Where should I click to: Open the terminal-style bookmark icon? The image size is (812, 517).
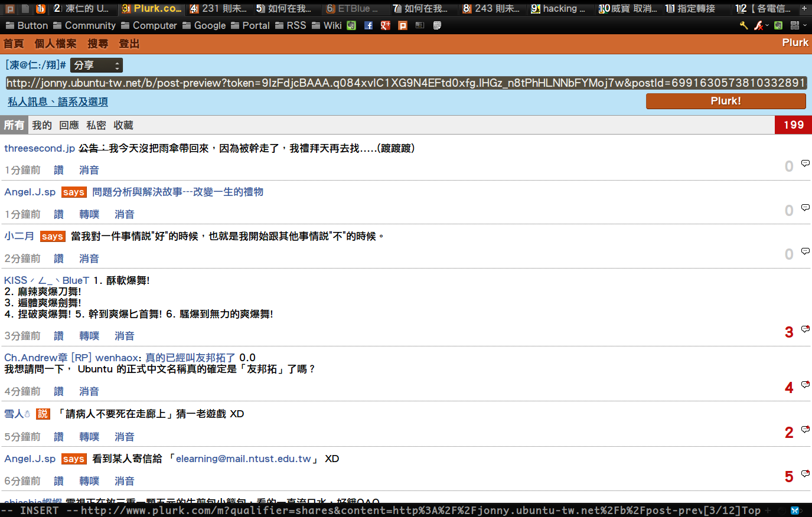pyautogui.click(x=420, y=25)
